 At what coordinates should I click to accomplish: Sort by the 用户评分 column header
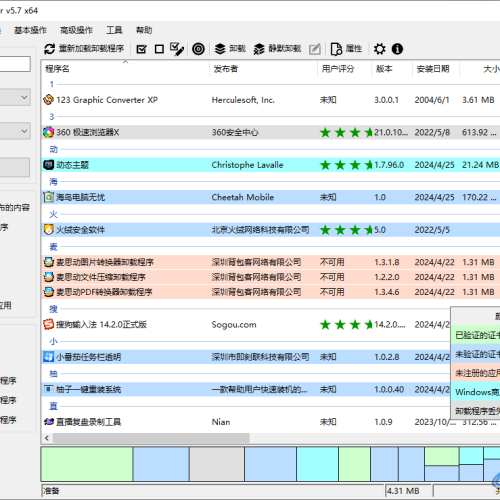[344, 69]
